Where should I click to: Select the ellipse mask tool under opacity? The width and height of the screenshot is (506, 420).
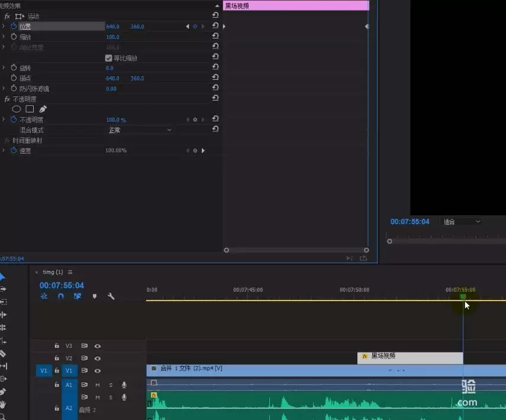16,109
